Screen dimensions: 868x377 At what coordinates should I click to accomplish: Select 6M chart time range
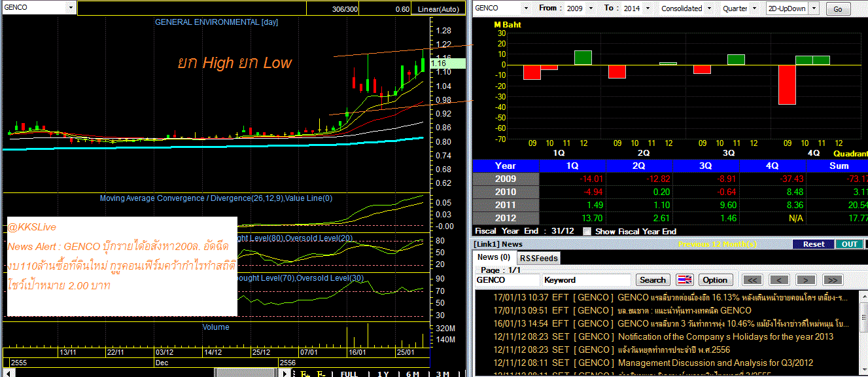pyautogui.click(x=413, y=374)
